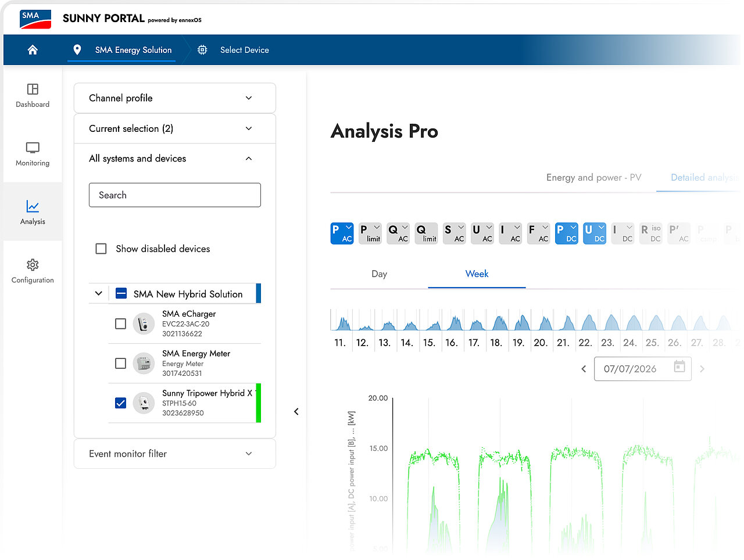Image resolution: width=744 pixels, height=560 pixels.
Task: Select day 15 in the overview strip
Action: 429,343
